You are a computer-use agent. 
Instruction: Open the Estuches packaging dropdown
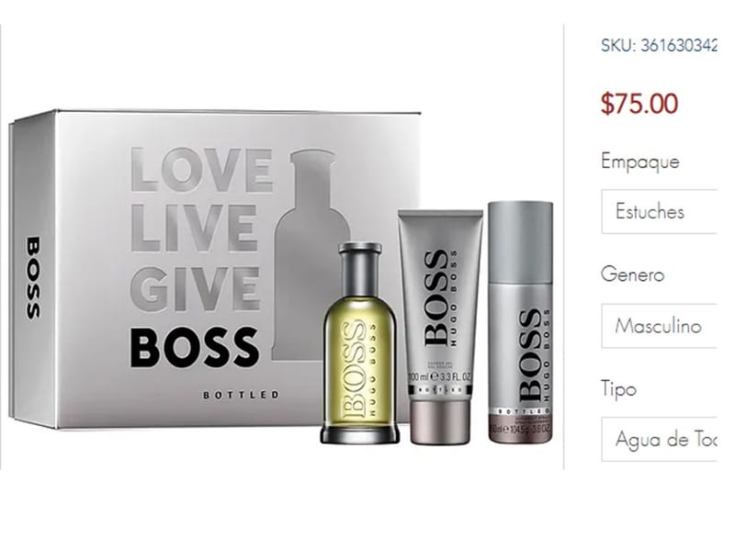click(x=659, y=212)
